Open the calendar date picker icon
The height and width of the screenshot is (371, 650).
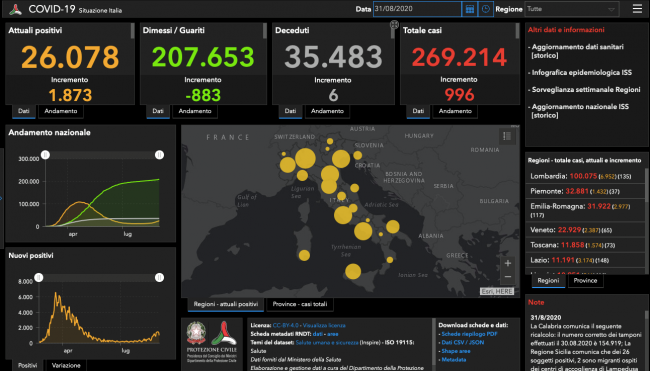click(x=469, y=9)
